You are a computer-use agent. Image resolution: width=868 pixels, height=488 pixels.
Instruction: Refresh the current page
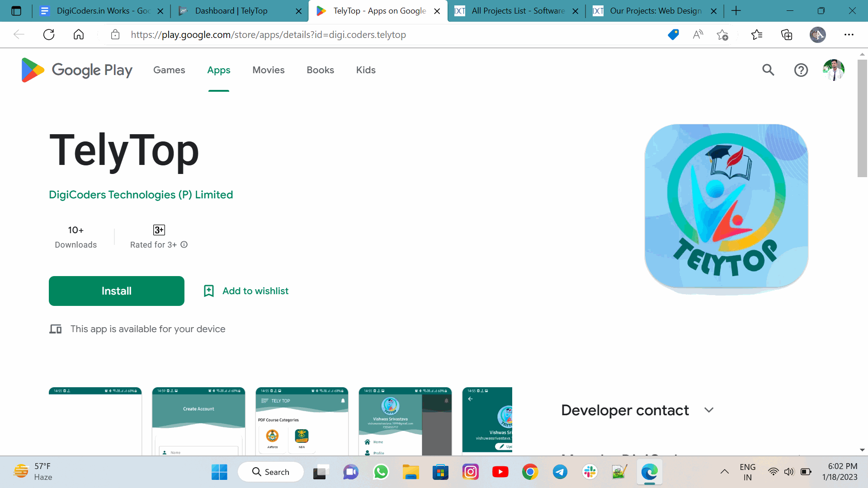pyautogui.click(x=49, y=35)
